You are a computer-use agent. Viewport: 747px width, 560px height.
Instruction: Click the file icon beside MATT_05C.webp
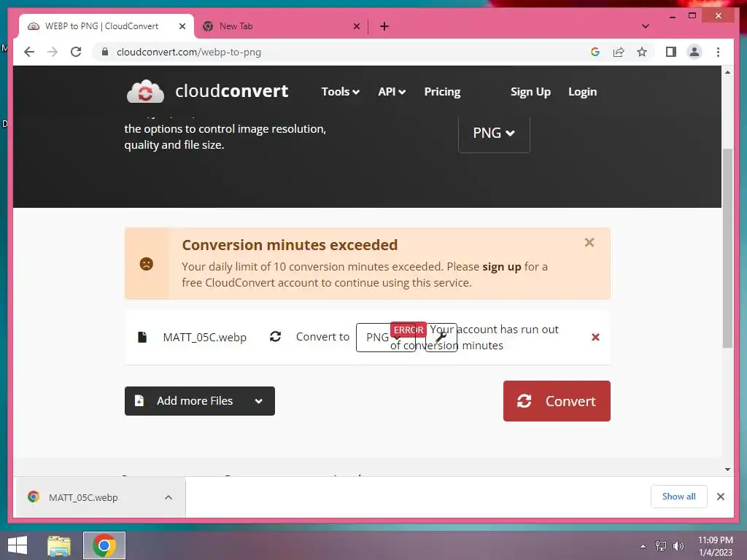(x=142, y=337)
